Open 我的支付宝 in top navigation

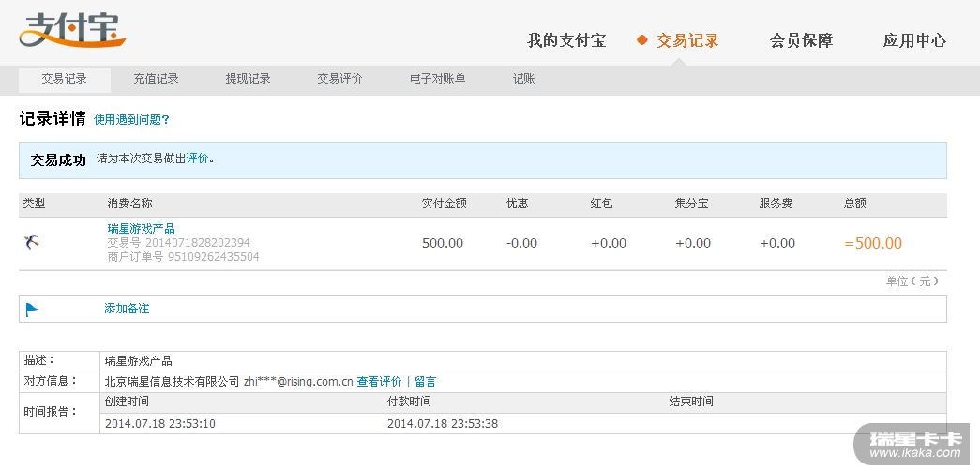point(566,40)
